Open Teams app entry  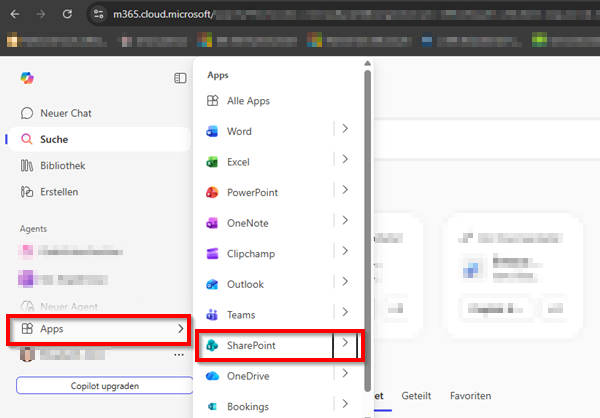212,314
